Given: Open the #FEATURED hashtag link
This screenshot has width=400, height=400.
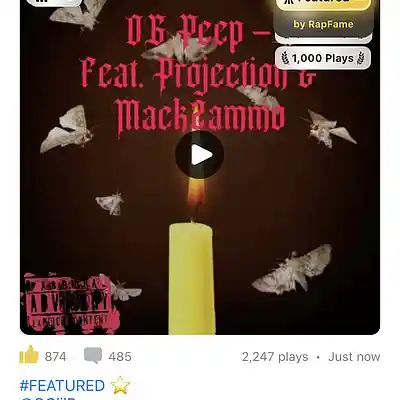Looking at the screenshot, I should point(62,386).
